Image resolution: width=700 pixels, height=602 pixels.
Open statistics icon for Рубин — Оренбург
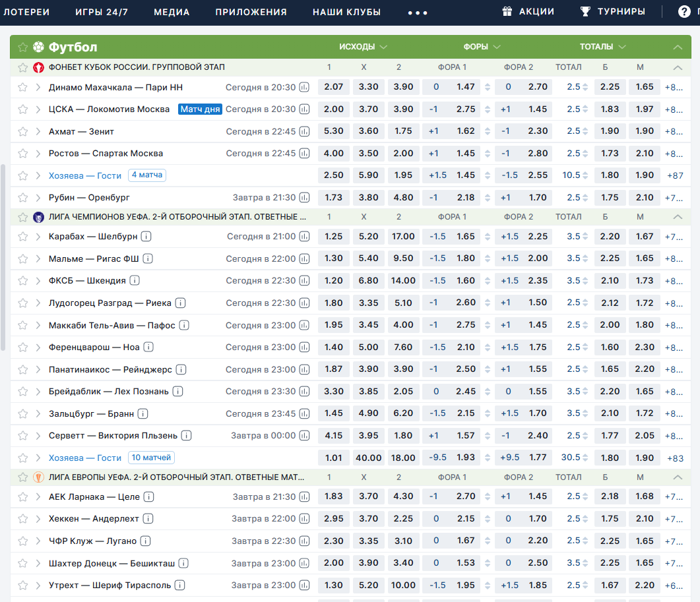(304, 198)
